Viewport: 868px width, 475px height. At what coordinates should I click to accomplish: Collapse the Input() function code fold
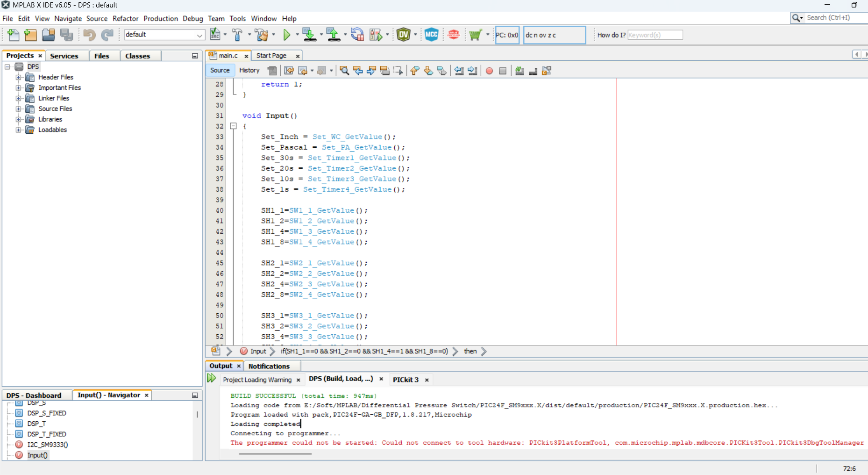coord(233,126)
